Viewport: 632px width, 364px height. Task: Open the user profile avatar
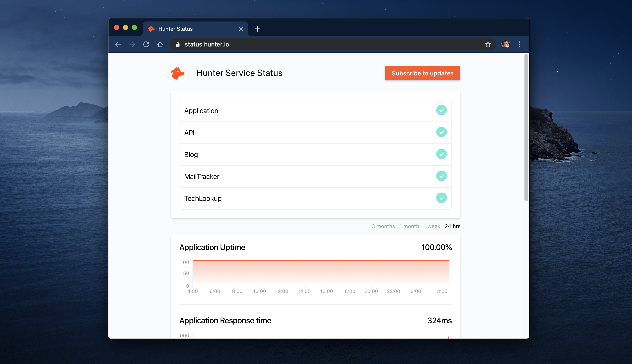[x=505, y=44]
